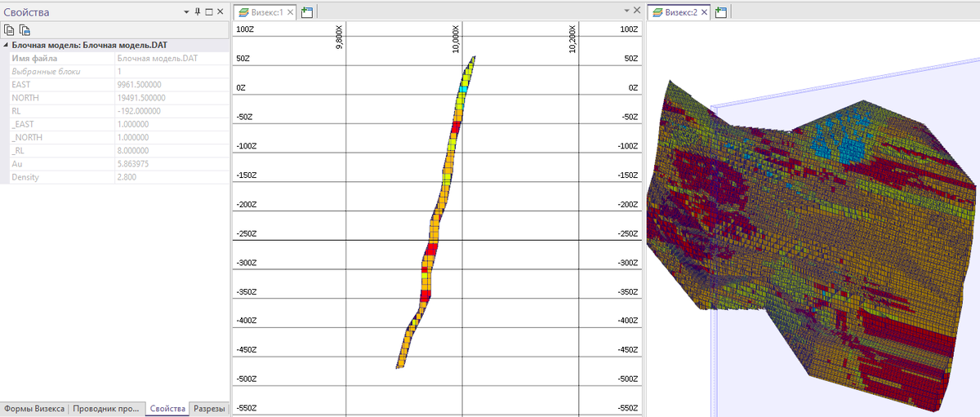Click the first copy icon under Свойства
This screenshot has width=980, height=417.
click(x=10, y=29)
